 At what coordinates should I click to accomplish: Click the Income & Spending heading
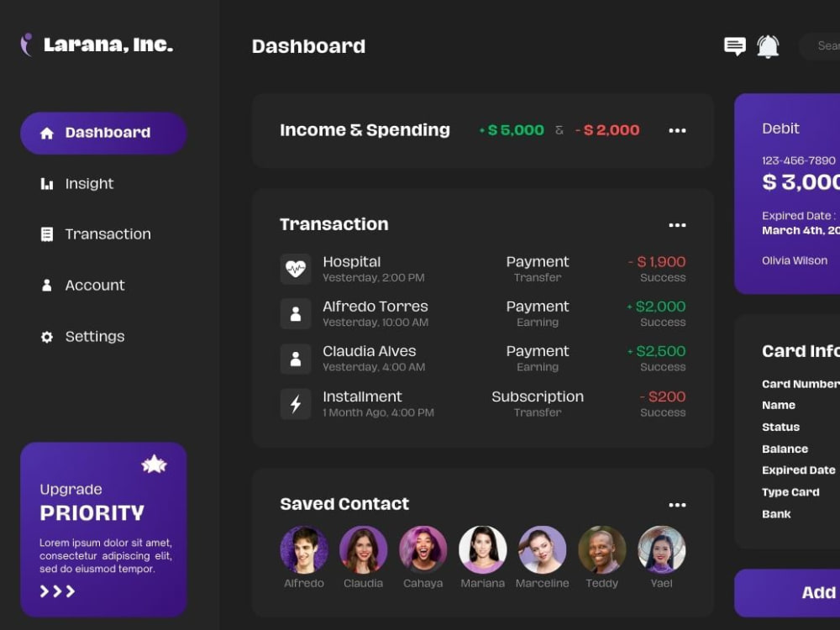click(365, 130)
